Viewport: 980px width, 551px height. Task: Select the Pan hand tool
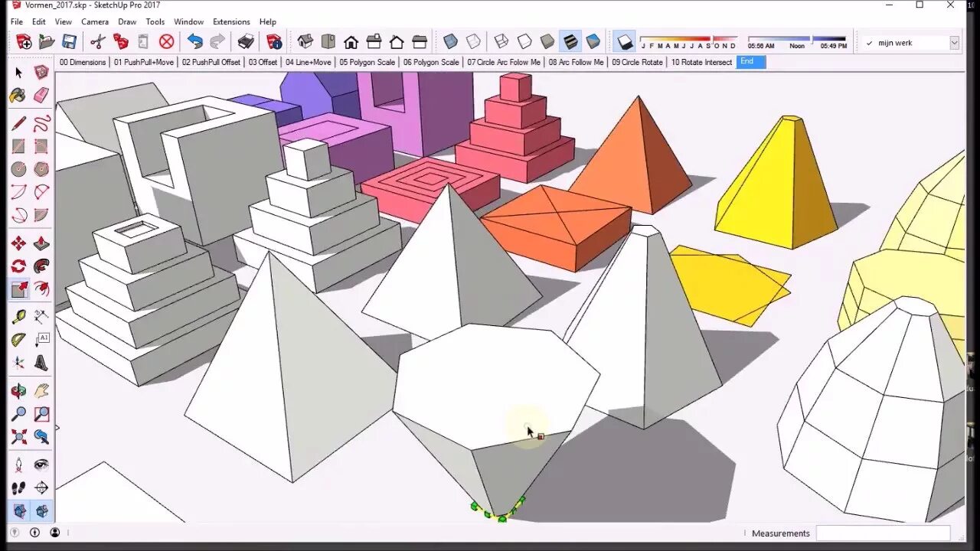click(41, 392)
